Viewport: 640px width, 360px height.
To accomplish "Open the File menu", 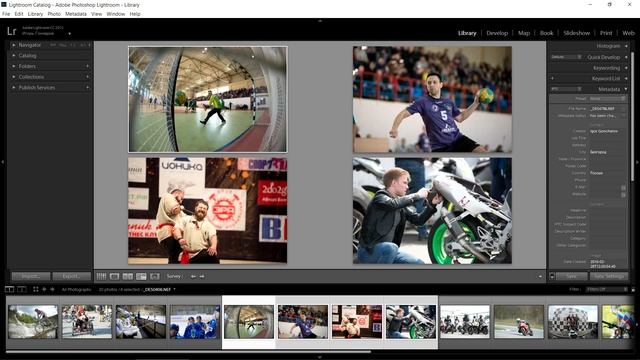I will pos(6,14).
